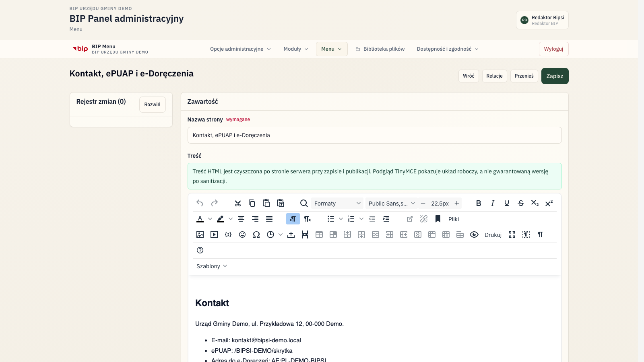Center-align the text
644x362 pixels.
(241, 219)
